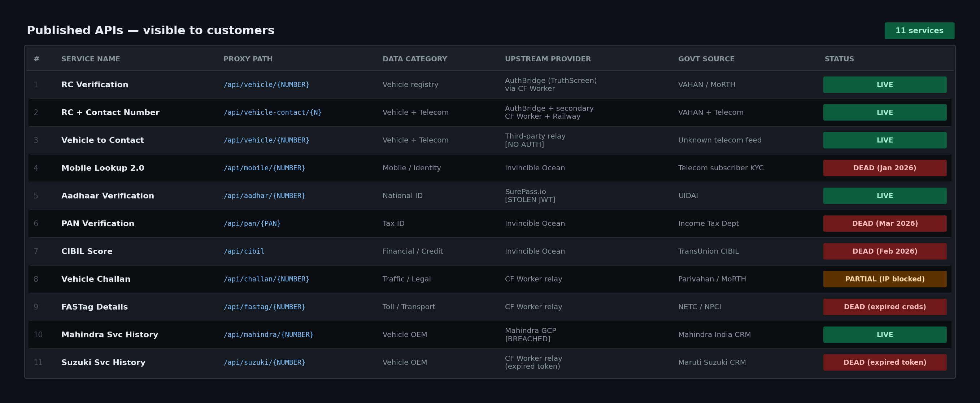Image resolution: width=980 pixels, height=403 pixels.
Task: Click LIVE status badge for Aadhaar Verification
Action: tap(885, 196)
